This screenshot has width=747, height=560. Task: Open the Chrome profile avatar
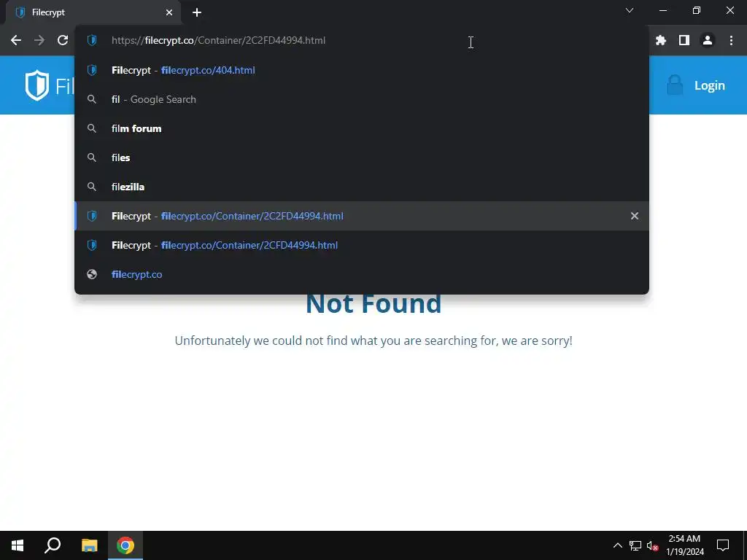tap(708, 41)
